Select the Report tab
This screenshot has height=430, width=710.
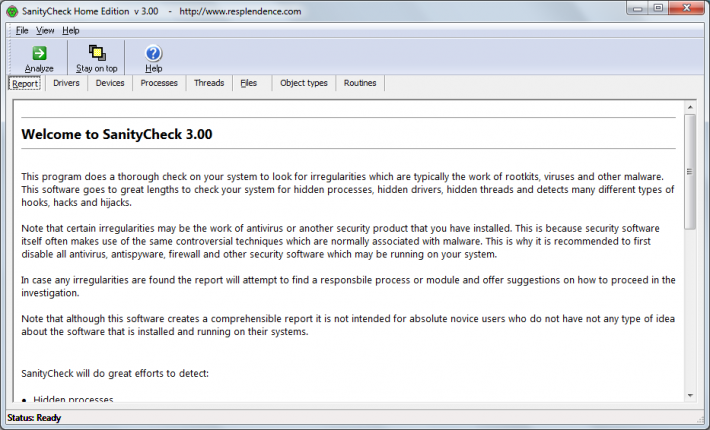25,83
